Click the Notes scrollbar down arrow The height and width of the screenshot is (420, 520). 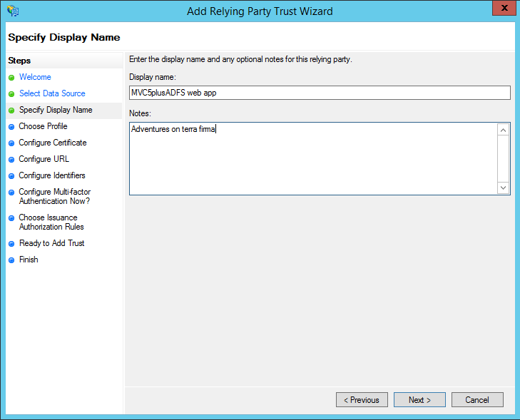(503, 188)
